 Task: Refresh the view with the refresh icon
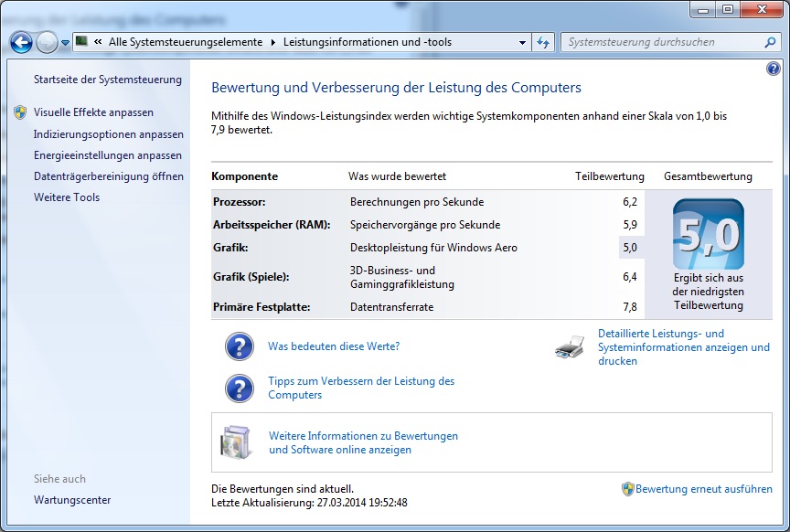pyautogui.click(x=542, y=42)
